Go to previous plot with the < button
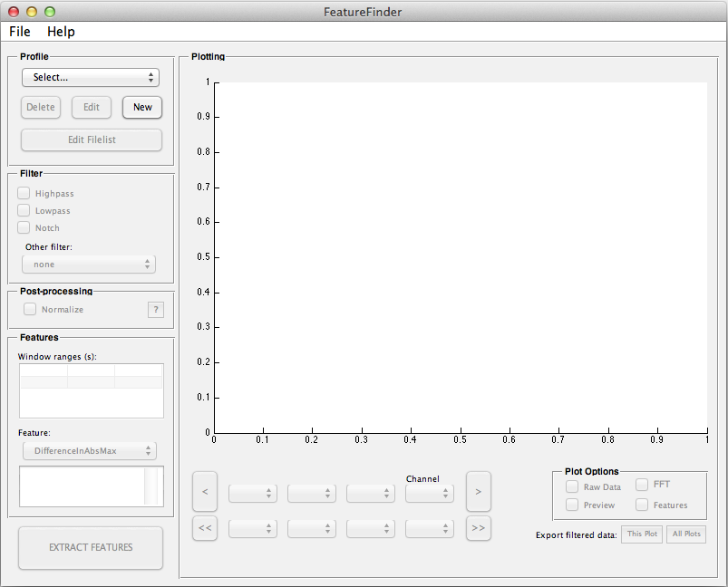 [x=205, y=491]
